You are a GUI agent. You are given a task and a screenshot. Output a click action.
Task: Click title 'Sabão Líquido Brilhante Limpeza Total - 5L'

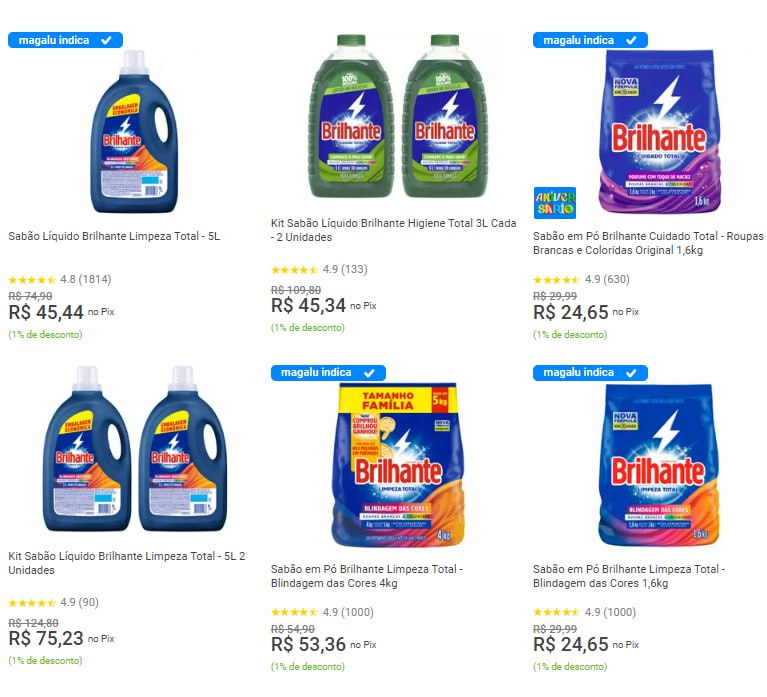tap(114, 237)
